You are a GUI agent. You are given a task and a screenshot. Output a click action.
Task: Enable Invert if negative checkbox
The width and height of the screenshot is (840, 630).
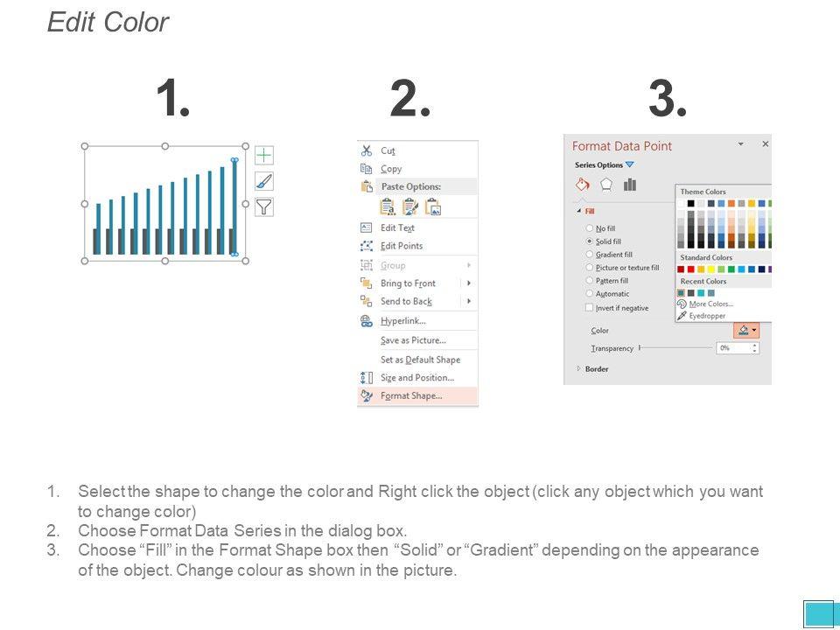[590, 308]
